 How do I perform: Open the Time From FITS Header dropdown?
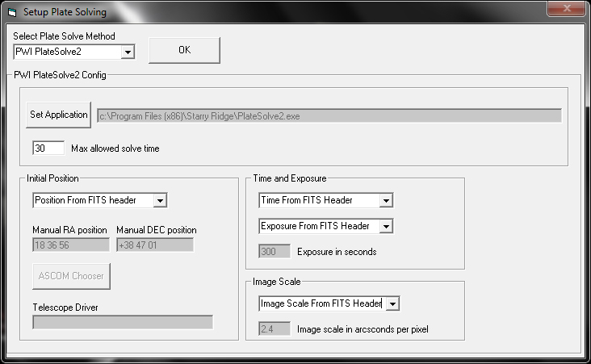[326, 200]
